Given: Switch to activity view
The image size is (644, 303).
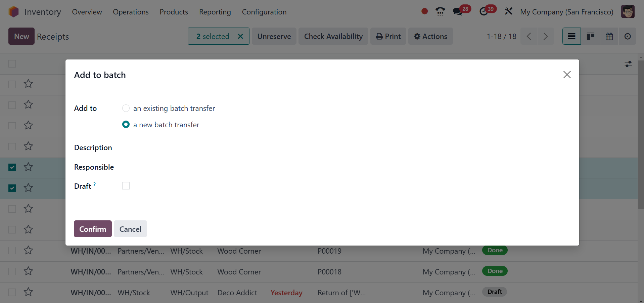Looking at the screenshot, I should coord(628,36).
